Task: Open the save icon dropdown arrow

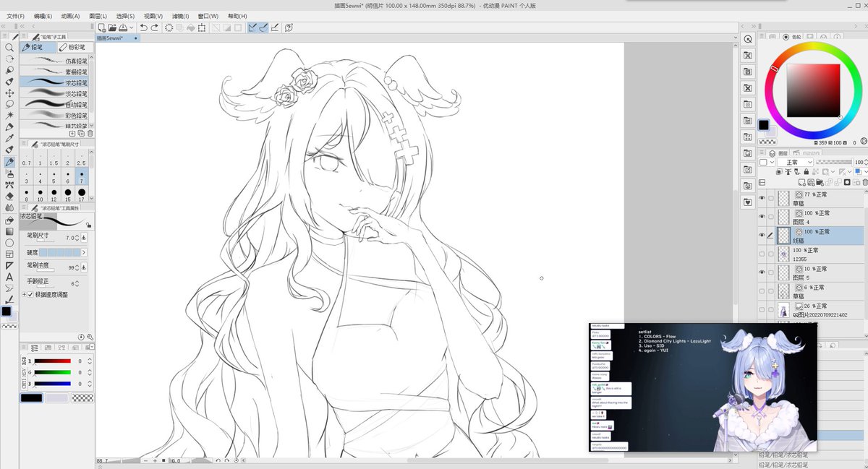Action: pos(131,27)
